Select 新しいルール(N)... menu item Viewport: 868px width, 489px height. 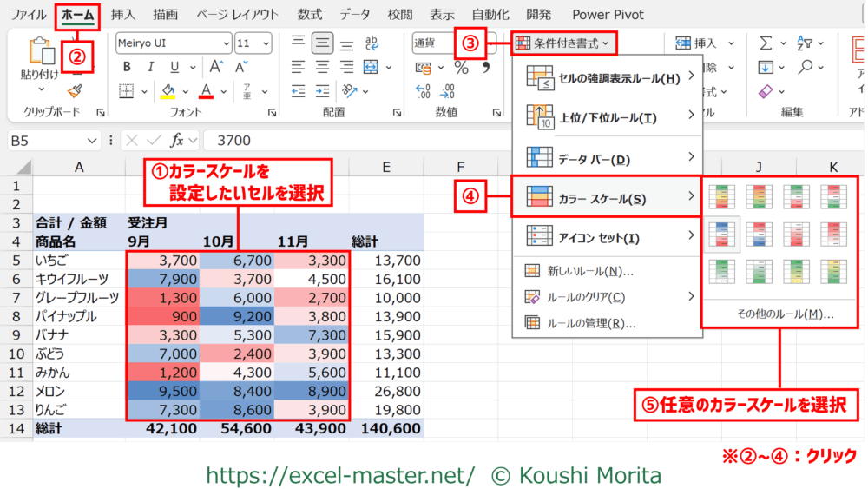coord(589,271)
